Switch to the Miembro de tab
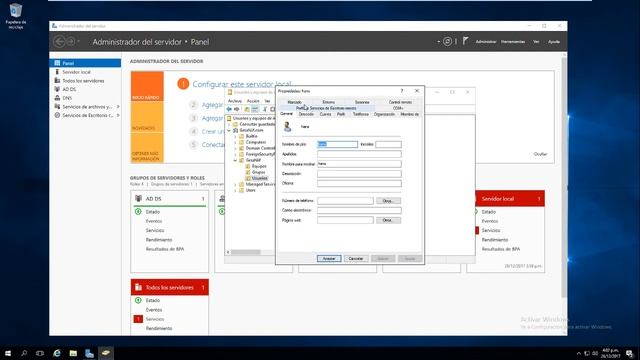640x360 pixels. tap(409, 114)
